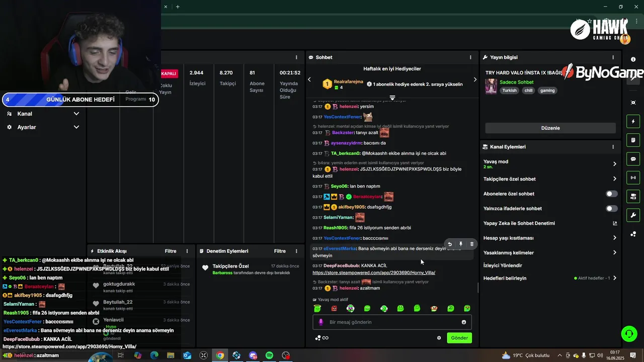Image resolution: width=644 pixels, height=362 pixels.
Task: Open Yasaklanmış kelimeler arrow
Action: (614, 252)
